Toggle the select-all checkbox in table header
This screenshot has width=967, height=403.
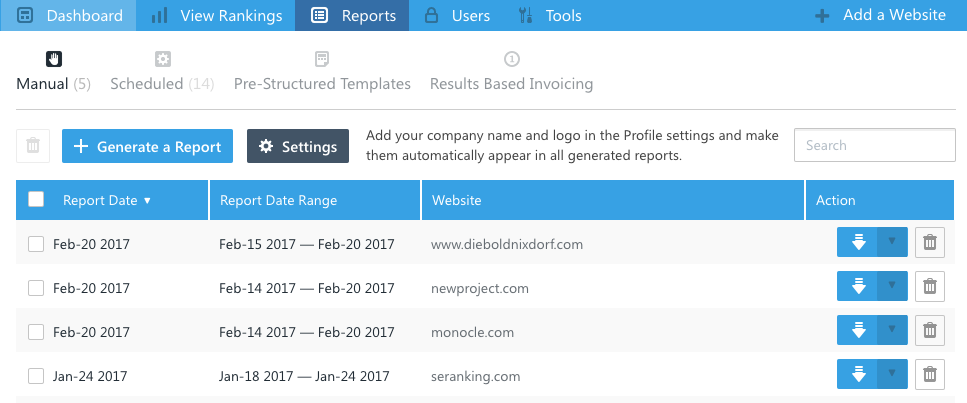tap(36, 199)
